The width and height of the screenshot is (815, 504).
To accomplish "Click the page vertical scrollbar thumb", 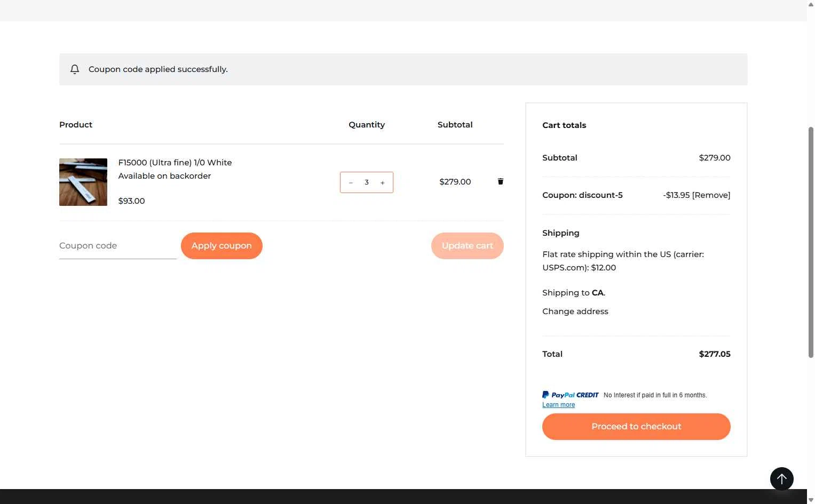I will (811, 242).
